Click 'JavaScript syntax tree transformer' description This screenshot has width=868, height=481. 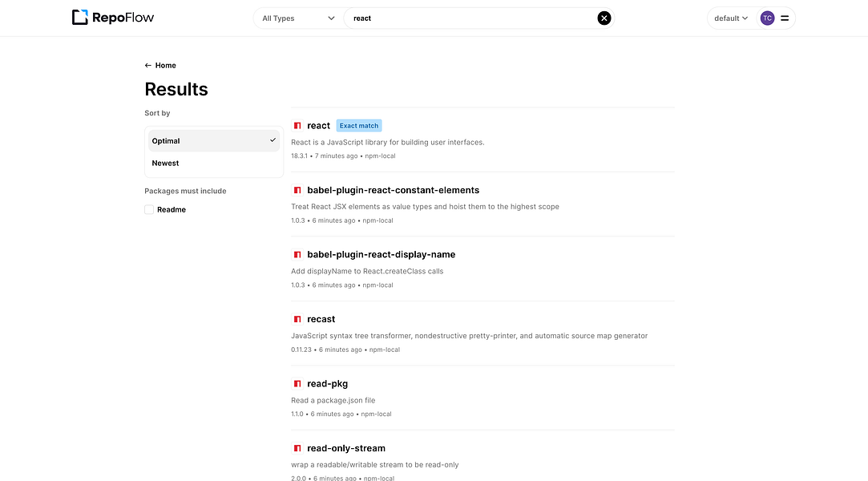(470, 336)
